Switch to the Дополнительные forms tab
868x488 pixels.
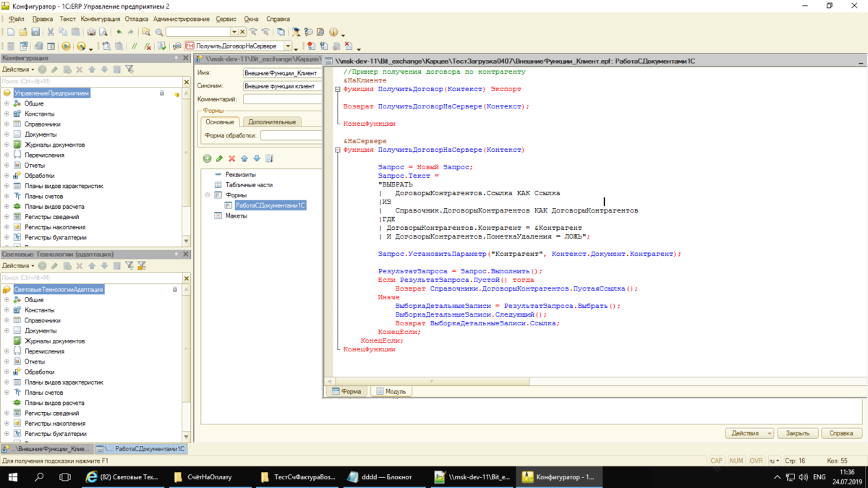click(x=272, y=122)
